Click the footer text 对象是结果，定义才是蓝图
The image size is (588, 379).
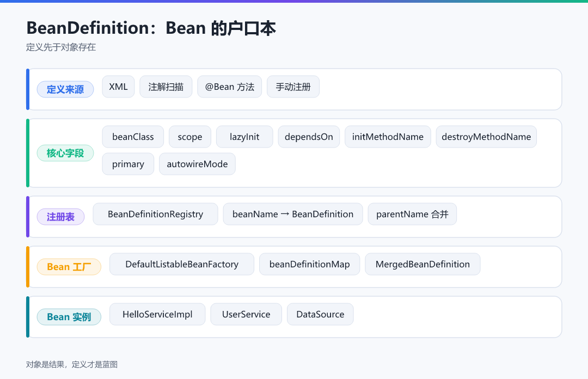pyautogui.click(x=72, y=364)
